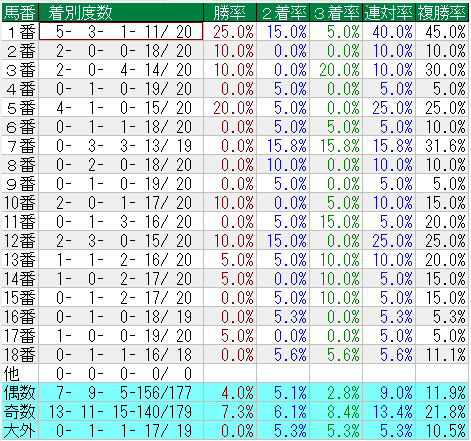Select the 17番 row label
471x441 pixels.
tap(20, 336)
